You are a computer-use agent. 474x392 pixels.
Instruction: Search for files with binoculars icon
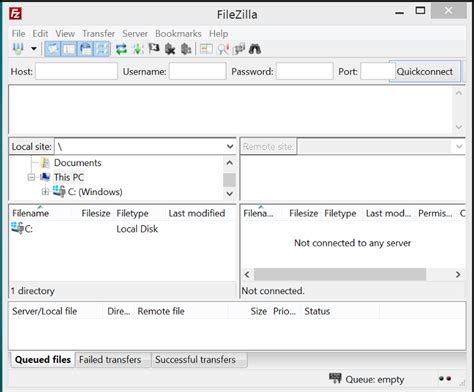point(255,49)
